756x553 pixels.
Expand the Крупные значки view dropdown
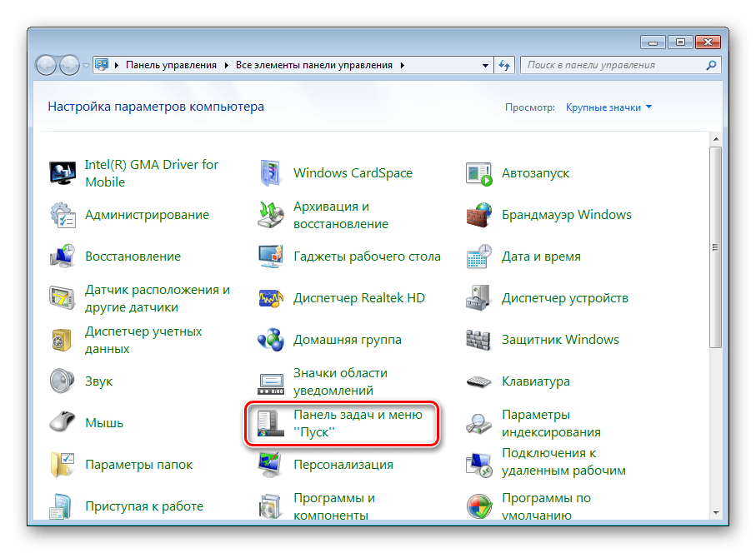(x=608, y=107)
